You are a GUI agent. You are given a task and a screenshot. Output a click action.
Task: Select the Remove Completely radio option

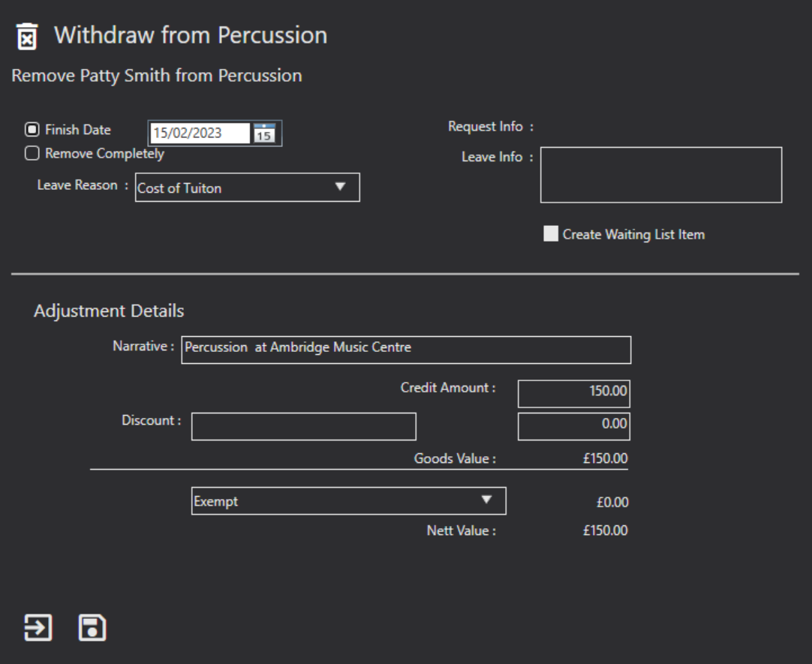pyautogui.click(x=32, y=153)
